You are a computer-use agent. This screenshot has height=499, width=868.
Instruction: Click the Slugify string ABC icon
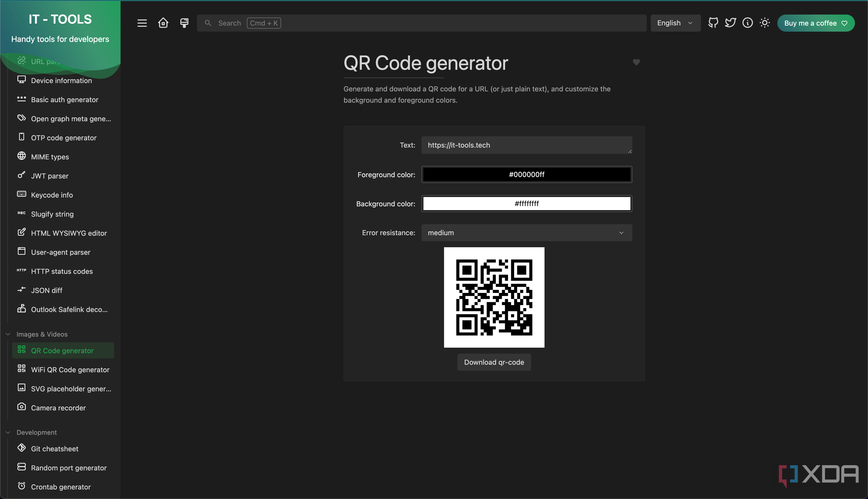22,213
